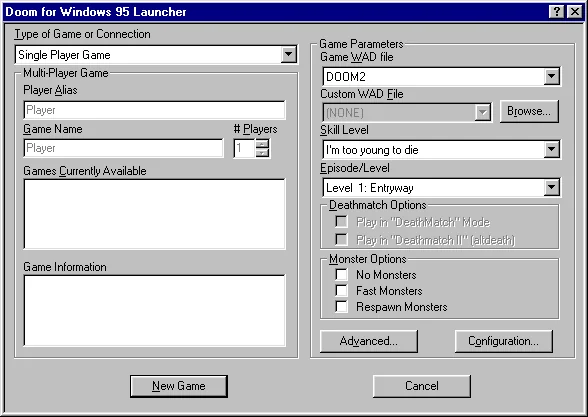Click the "(NONE)" custom WAD value

pyautogui.click(x=345, y=112)
